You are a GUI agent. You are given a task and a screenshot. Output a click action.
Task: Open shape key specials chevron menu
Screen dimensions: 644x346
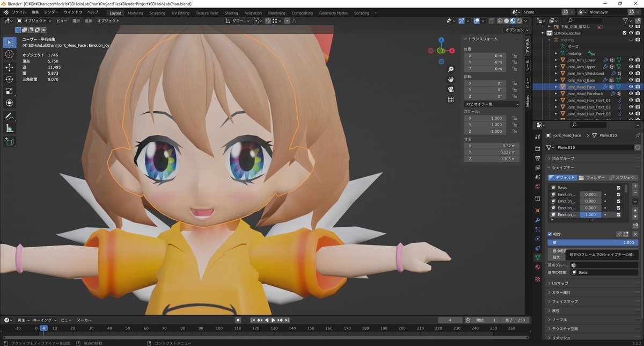[635, 201]
